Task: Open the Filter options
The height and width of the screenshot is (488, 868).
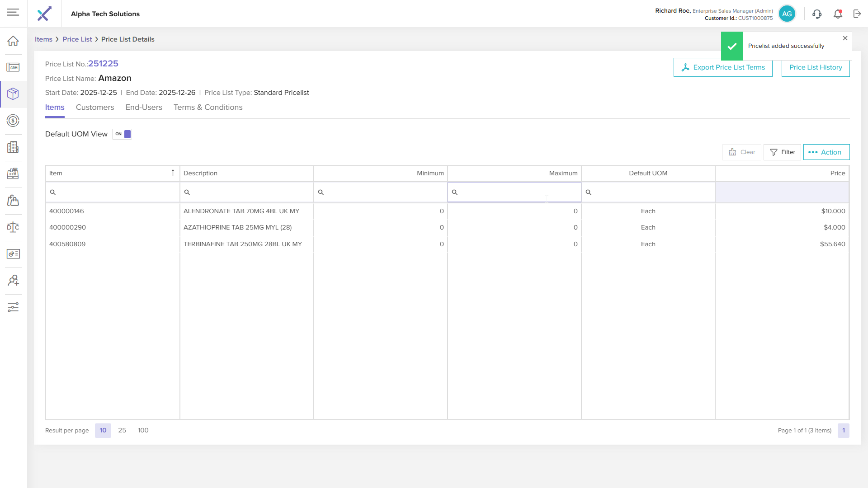Action: point(782,152)
